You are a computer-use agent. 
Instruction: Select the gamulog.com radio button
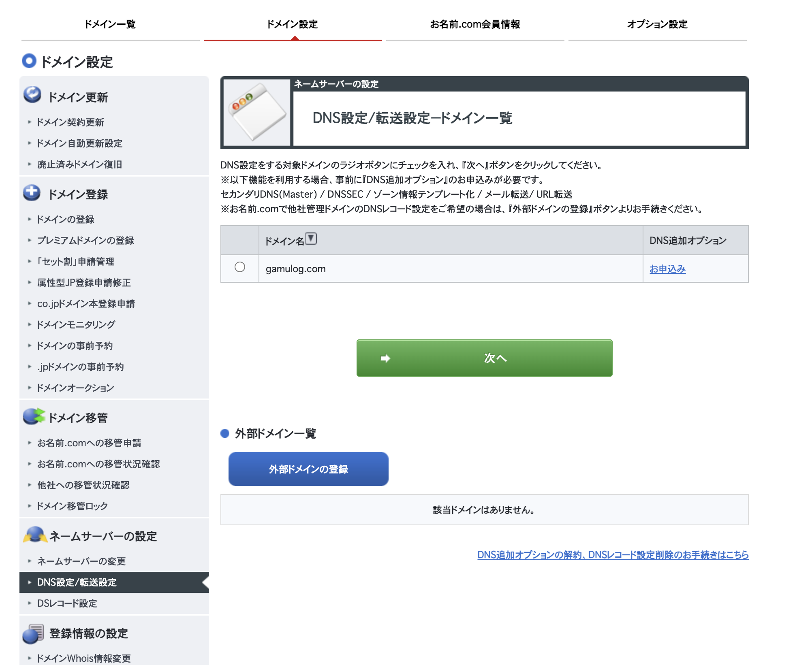[x=240, y=267]
